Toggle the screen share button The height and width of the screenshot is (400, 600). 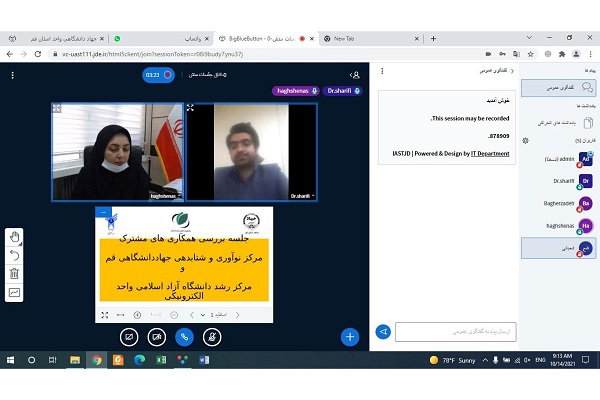[x=127, y=337]
